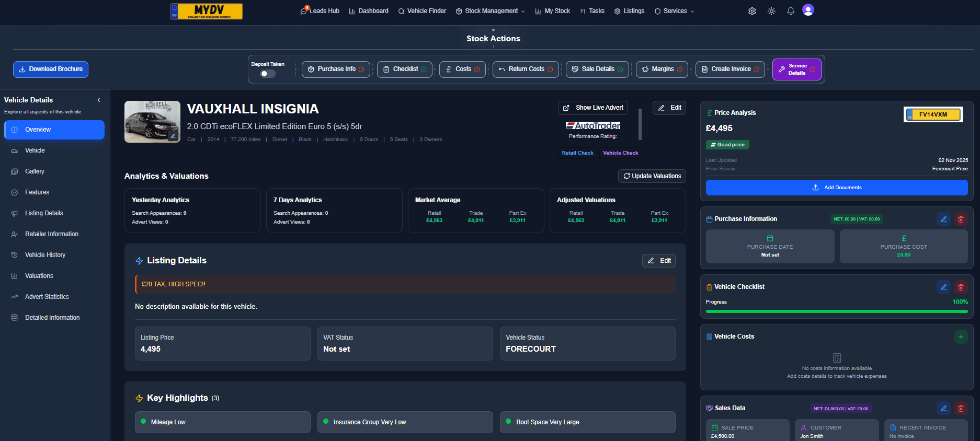Click the Vehicle Check link

point(620,153)
